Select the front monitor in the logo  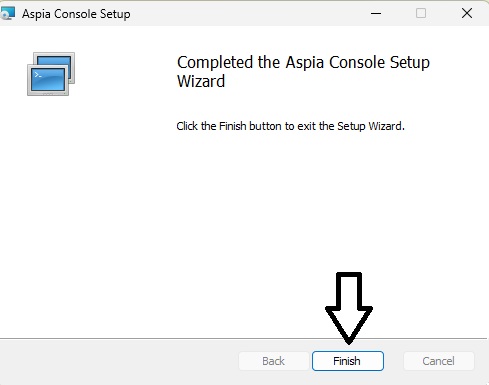click(x=48, y=80)
